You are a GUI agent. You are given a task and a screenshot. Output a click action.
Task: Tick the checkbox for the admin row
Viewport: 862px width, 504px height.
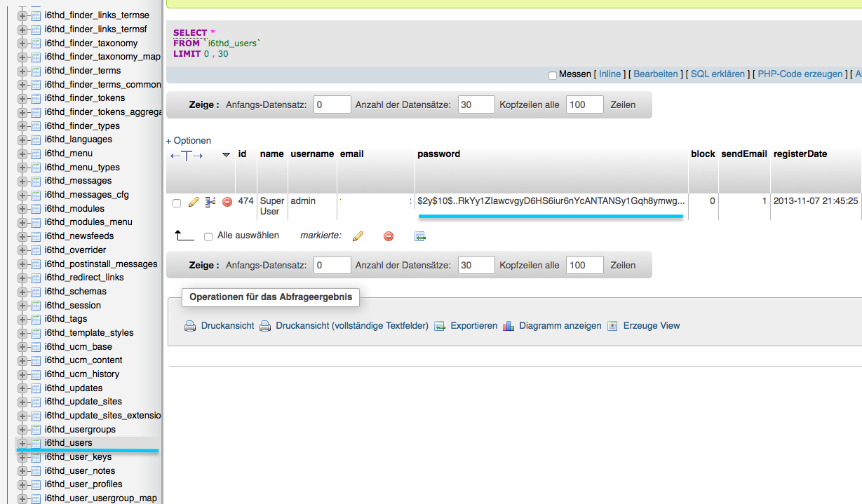click(x=177, y=203)
